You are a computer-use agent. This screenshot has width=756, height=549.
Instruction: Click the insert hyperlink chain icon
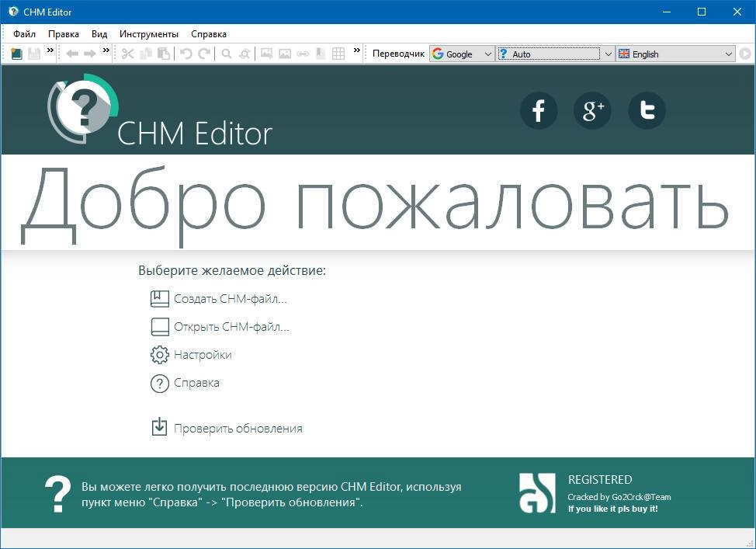[303, 54]
